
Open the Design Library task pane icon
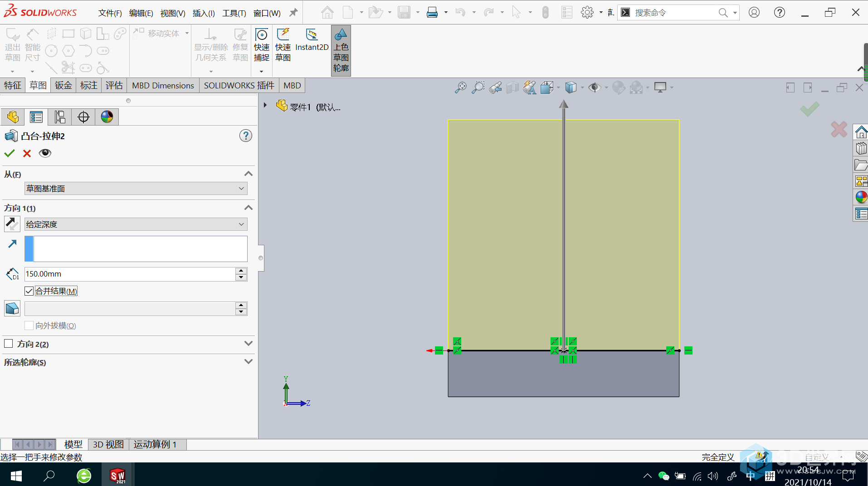[861, 149]
